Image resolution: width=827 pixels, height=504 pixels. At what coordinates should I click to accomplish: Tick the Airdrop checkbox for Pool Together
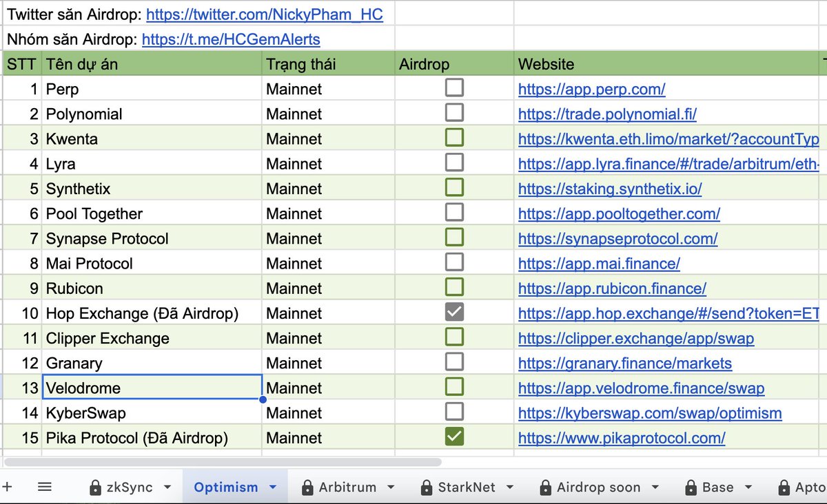pyautogui.click(x=454, y=212)
